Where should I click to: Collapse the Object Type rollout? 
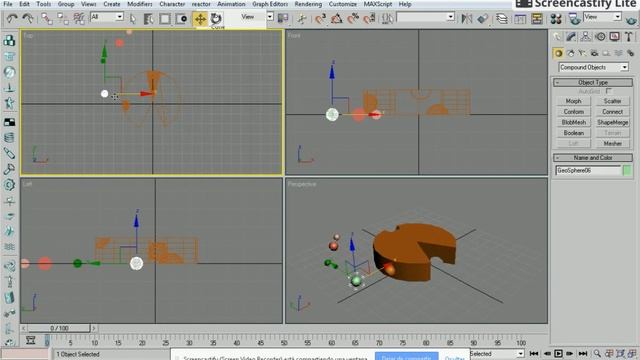click(593, 82)
